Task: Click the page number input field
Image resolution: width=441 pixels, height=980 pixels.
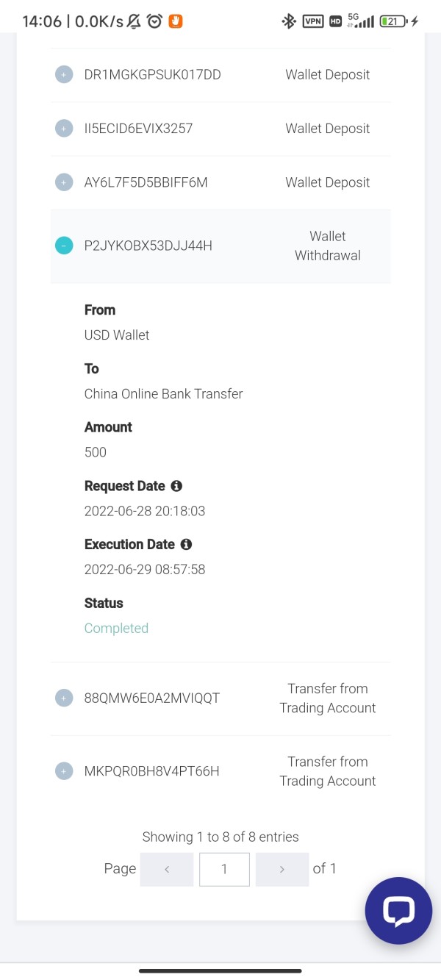Action: point(224,869)
